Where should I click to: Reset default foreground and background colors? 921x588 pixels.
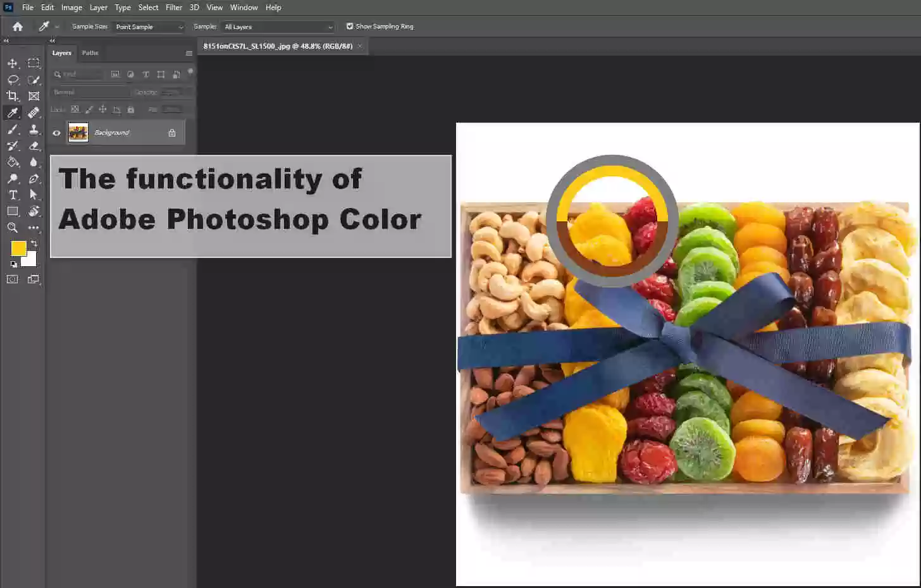(13, 264)
